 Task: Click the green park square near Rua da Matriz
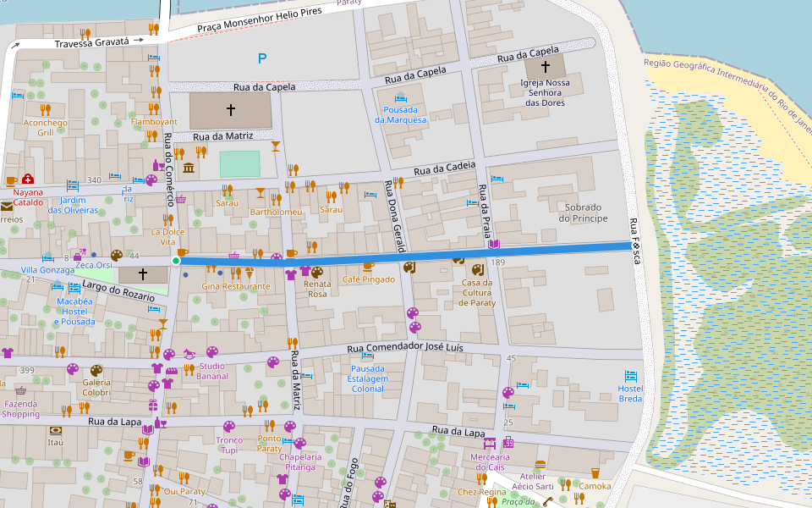tap(240, 164)
